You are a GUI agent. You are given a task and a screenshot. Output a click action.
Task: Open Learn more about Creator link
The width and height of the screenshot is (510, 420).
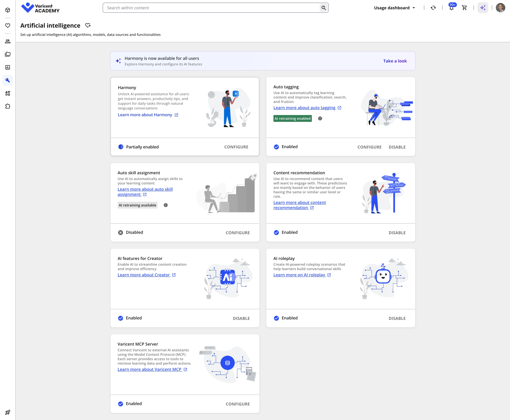point(147,275)
